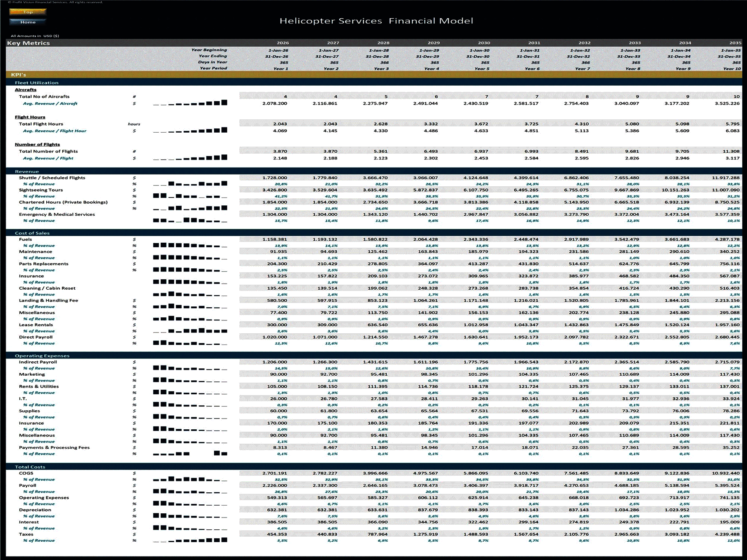This screenshot has width=747, height=560.
Task: Select Interest value 386.505 under 2026
Action: click(x=277, y=523)
